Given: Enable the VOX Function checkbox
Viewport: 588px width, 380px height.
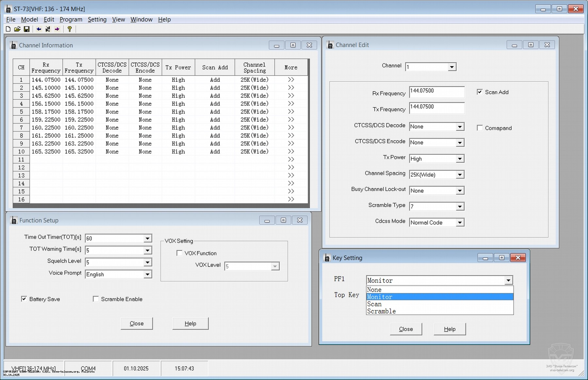Looking at the screenshot, I should [x=179, y=253].
